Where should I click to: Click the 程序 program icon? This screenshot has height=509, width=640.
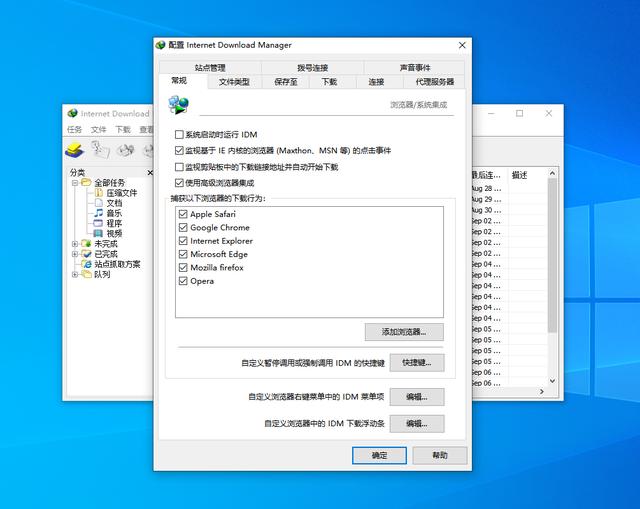click(x=98, y=223)
